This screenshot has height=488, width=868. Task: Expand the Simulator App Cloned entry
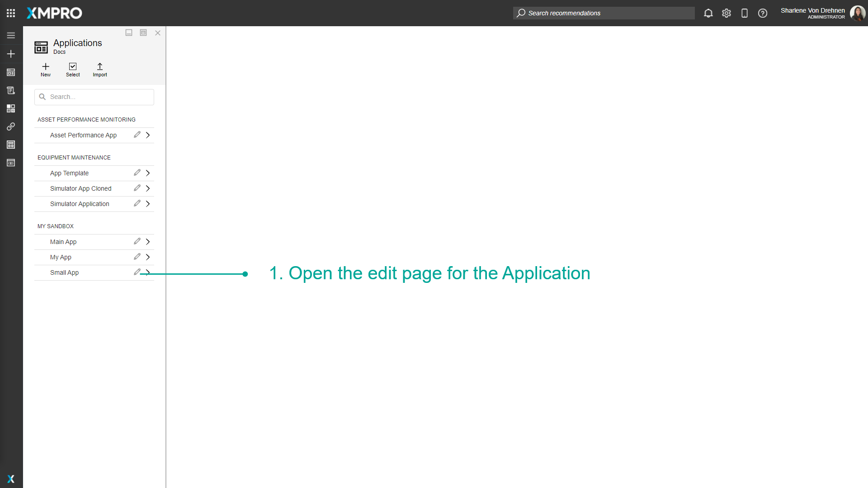click(147, 188)
